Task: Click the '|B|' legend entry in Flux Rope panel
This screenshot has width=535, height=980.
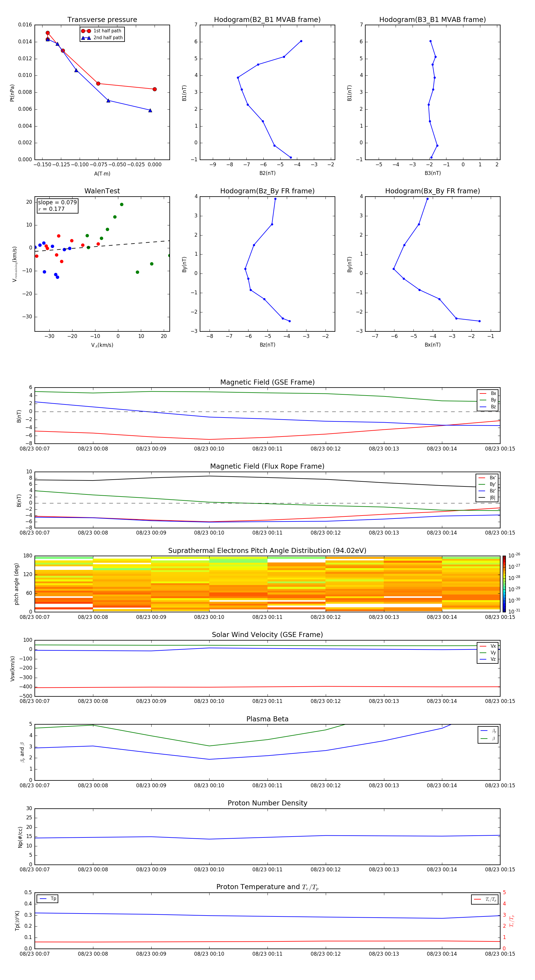Action: (x=487, y=498)
